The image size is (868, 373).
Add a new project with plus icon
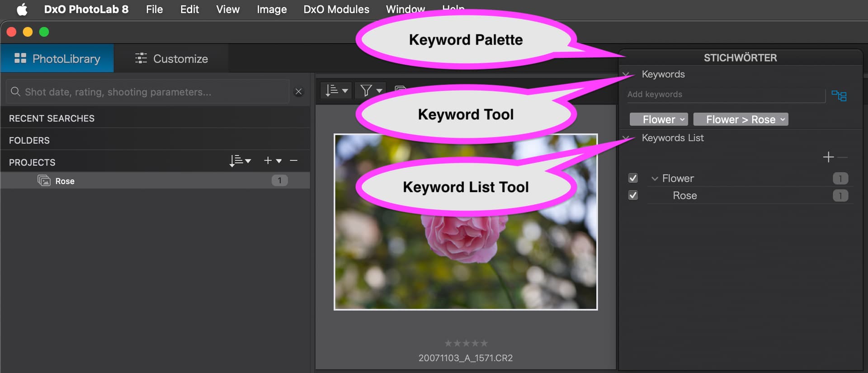point(272,161)
